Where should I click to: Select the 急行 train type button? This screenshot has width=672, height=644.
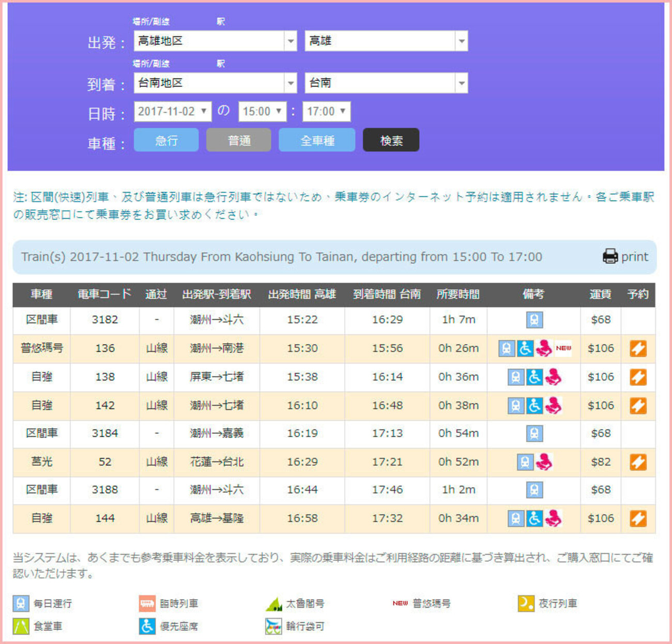166,140
